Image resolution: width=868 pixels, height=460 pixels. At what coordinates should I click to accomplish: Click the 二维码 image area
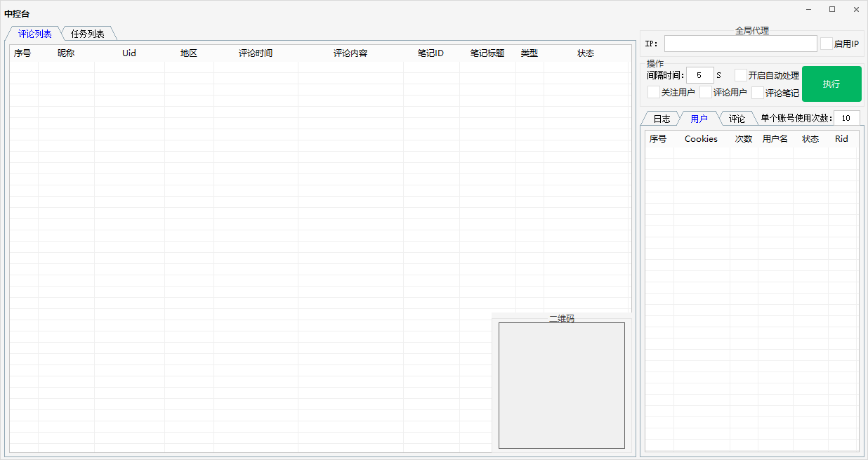561,385
